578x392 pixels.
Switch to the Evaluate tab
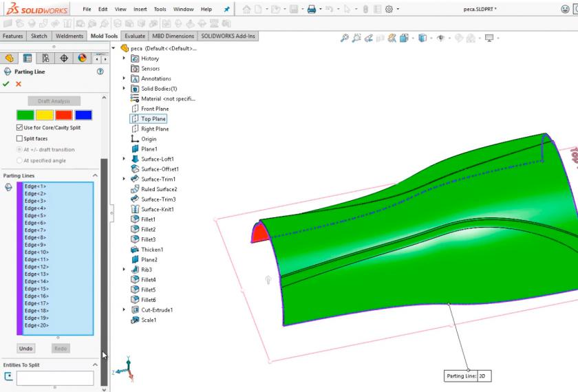[x=135, y=36]
